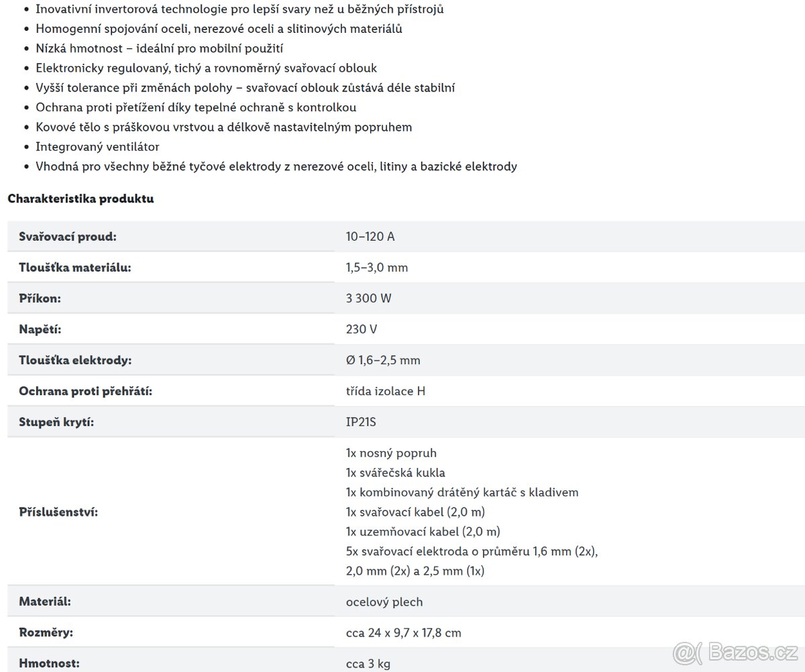Click the Rozměry row label

(x=46, y=632)
